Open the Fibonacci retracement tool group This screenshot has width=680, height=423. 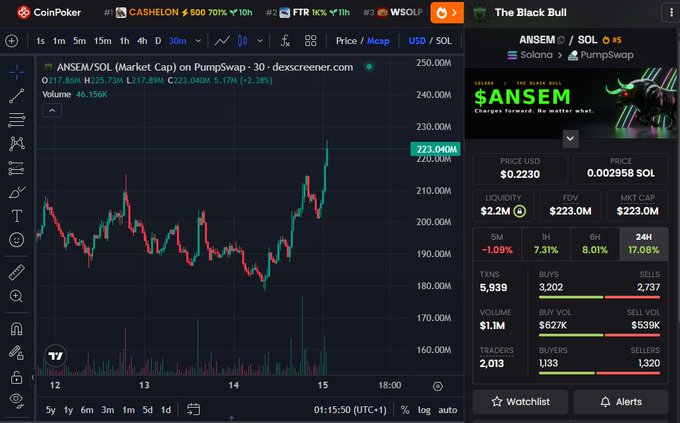[16, 120]
